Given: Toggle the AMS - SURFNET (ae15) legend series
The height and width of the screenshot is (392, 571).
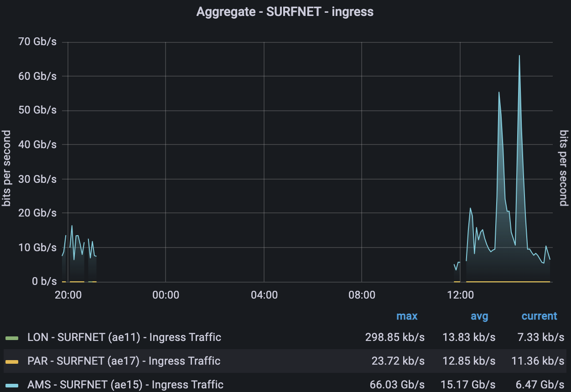Looking at the screenshot, I should [125, 385].
